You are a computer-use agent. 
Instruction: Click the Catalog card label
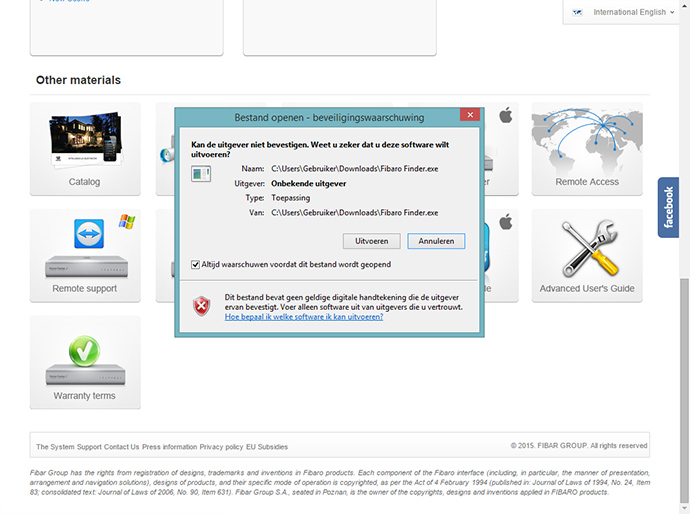(84, 182)
